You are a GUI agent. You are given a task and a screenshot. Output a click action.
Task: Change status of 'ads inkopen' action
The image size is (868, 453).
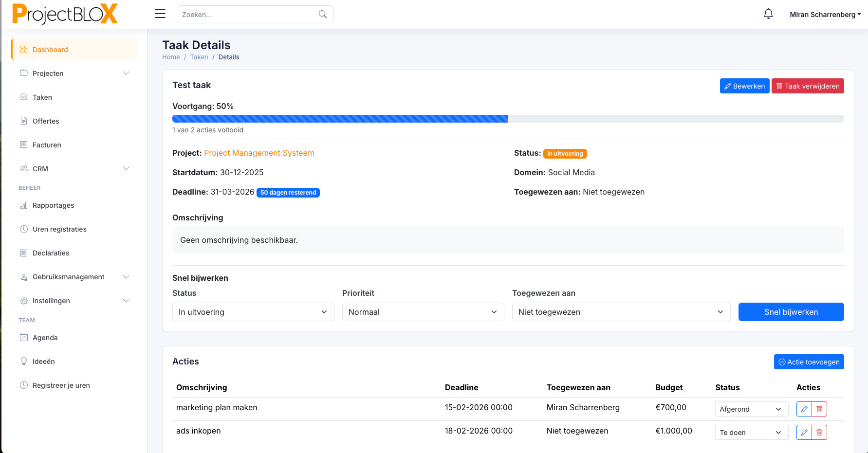coord(751,433)
